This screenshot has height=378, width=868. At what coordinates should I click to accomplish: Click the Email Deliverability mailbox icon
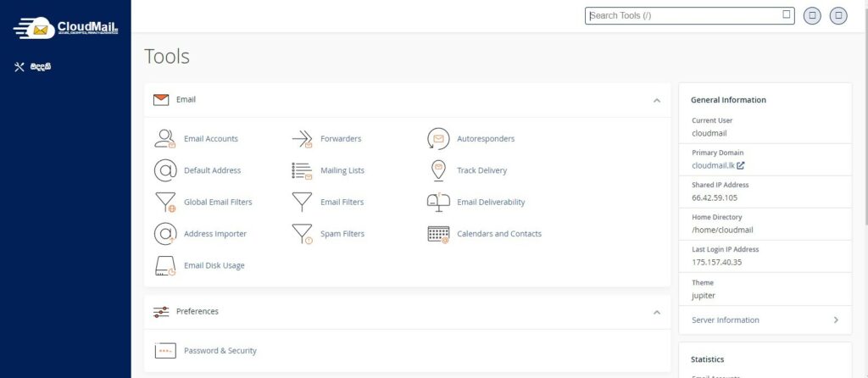tap(438, 202)
